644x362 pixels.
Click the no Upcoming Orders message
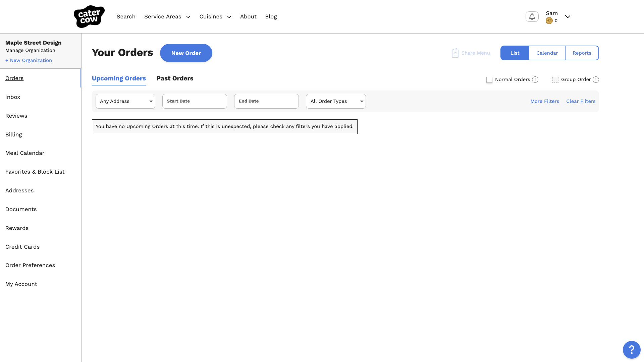coord(225,127)
